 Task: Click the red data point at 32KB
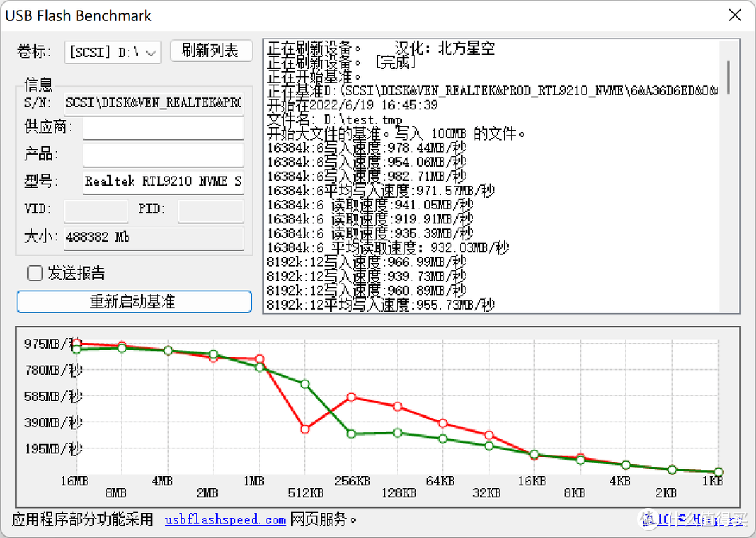point(489,435)
